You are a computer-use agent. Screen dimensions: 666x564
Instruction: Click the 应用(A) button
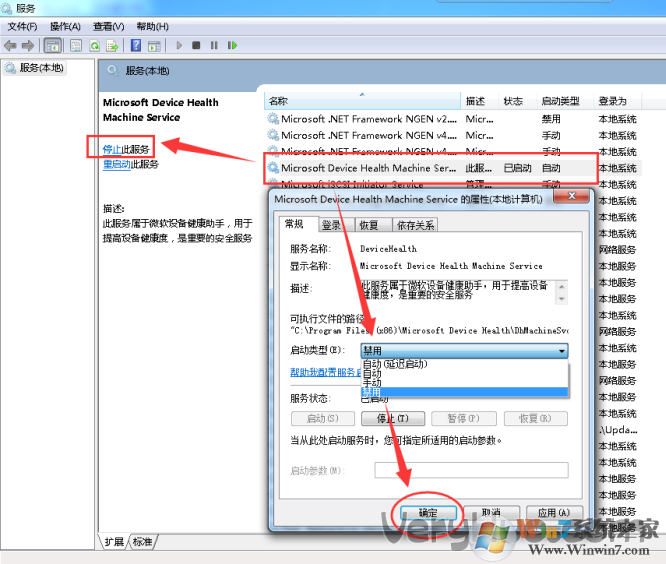click(554, 513)
